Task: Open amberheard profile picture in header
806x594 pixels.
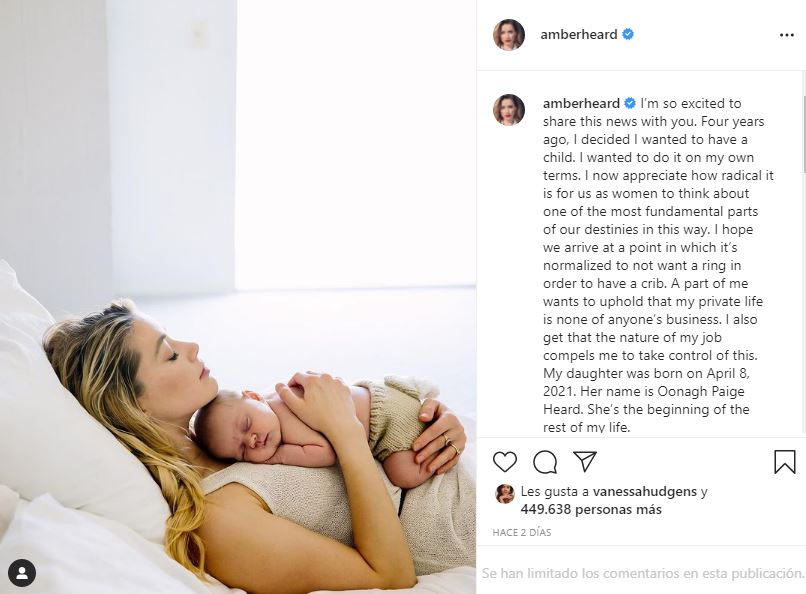Action: [509, 34]
